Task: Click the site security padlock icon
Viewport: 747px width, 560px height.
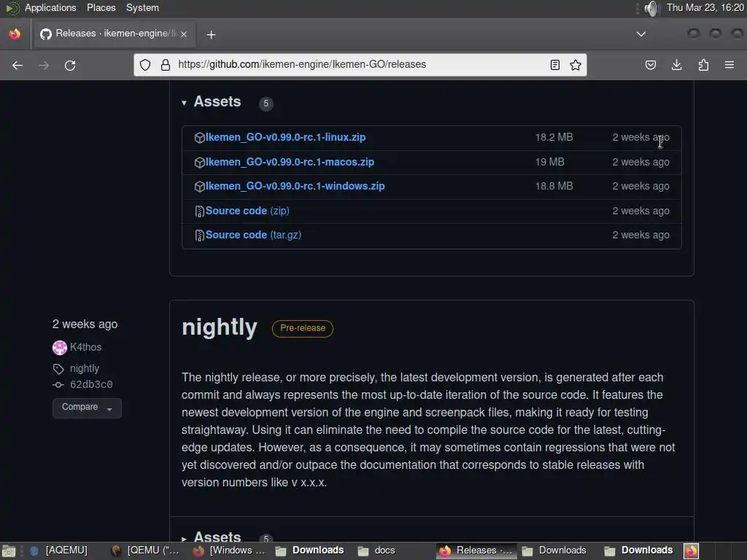Action: point(166,65)
